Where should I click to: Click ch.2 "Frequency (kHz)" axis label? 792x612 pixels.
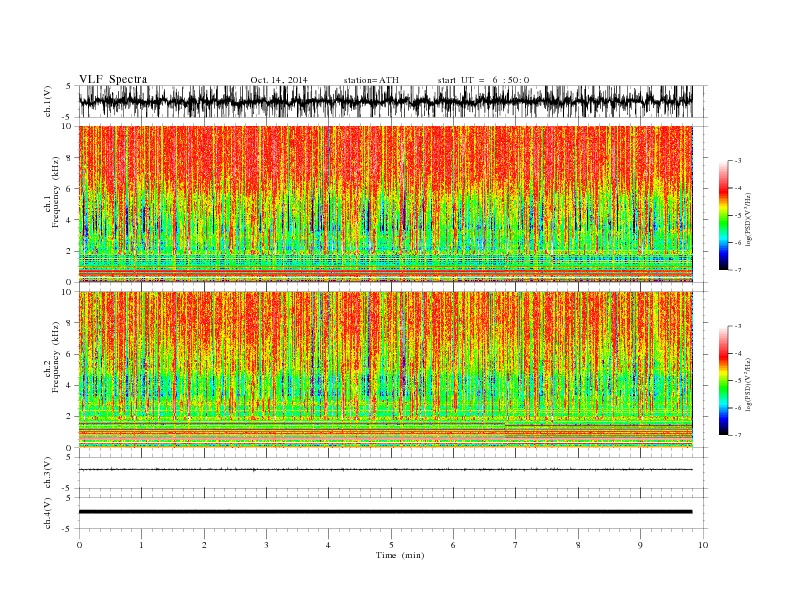pos(56,358)
